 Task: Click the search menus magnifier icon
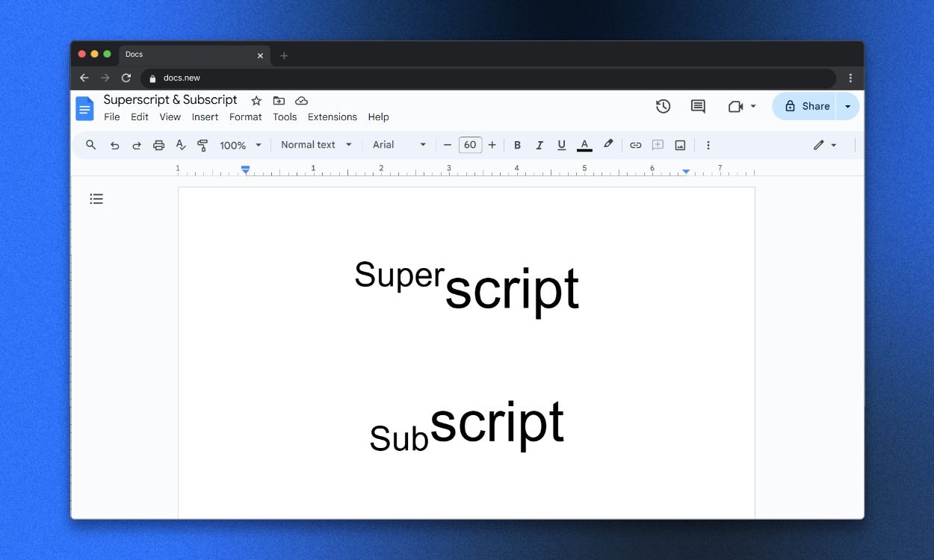[91, 145]
